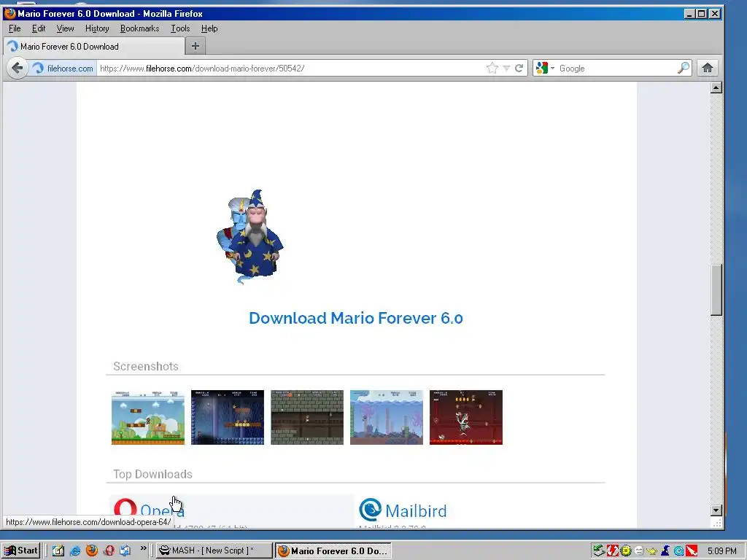The height and width of the screenshot is (560, 747).
Task: Click the wizard hat tray icon
Action: tap(665, 551)
